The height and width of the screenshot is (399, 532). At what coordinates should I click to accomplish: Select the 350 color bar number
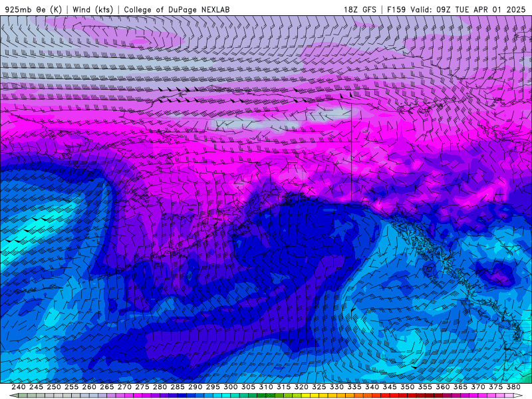coord(408,387)
